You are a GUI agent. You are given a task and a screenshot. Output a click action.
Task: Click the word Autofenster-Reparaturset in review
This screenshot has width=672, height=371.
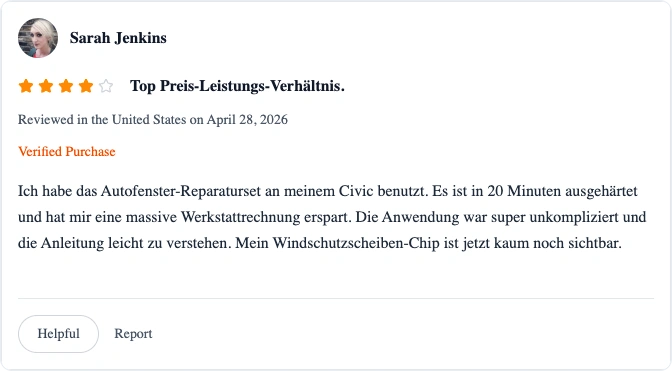181,191
